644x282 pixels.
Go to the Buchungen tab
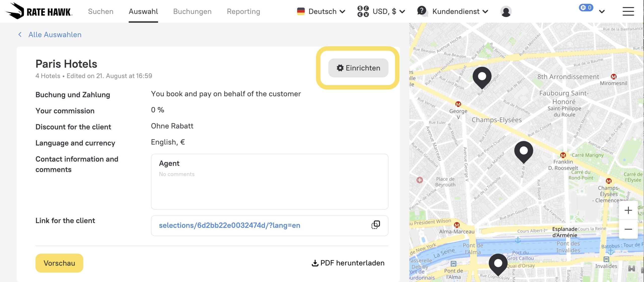tap(192, 12)
